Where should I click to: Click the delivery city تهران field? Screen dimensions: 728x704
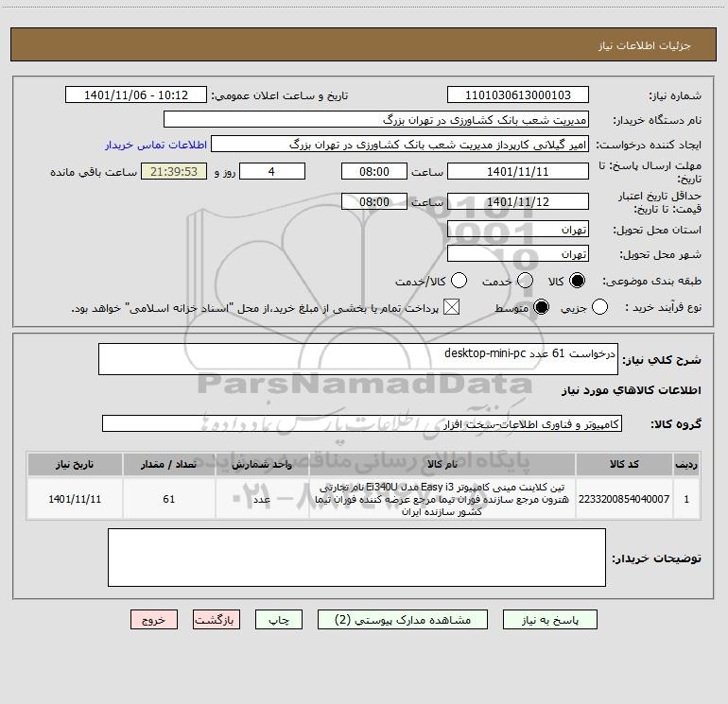click(518, 254)
